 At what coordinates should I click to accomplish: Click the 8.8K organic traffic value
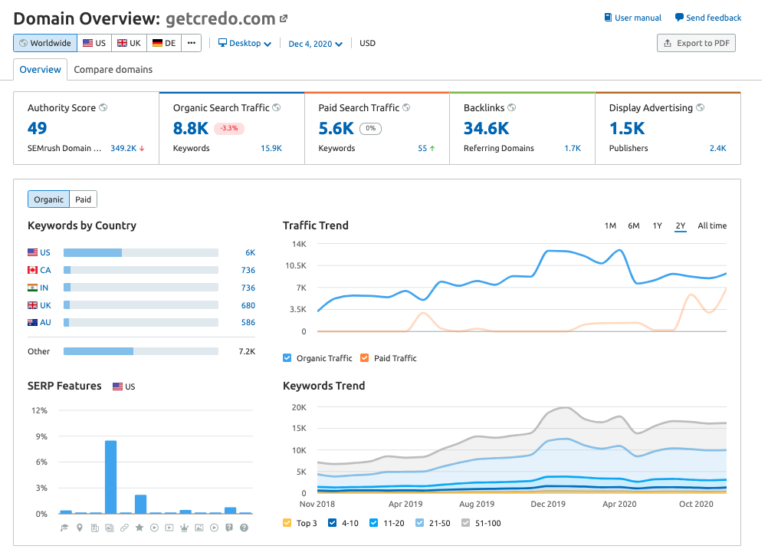point(191,128)
